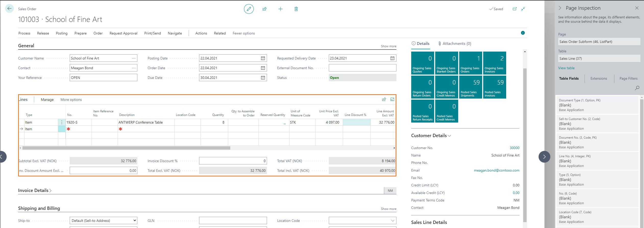This screenshot has width=644, height=228.
Task: Click the edit pencil icon
Action: click(249, 9)
